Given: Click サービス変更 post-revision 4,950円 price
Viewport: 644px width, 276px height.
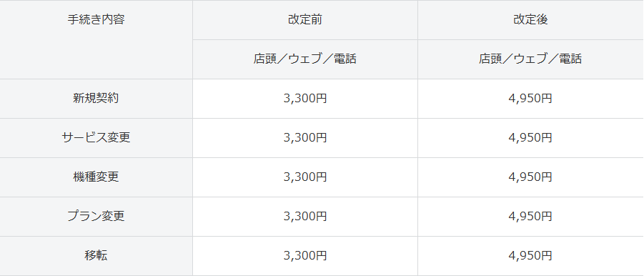Looking at the screenshot, I should click(x=530, y=138).
